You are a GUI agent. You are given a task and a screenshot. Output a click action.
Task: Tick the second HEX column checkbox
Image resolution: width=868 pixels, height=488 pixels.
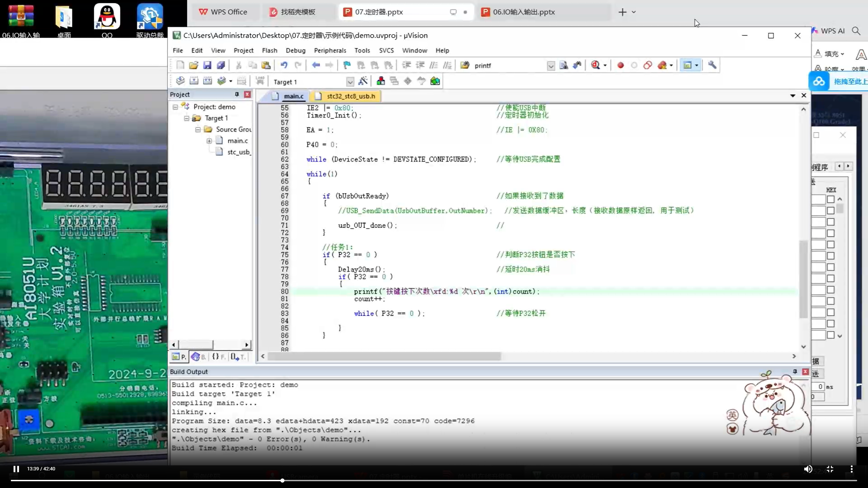click(x=830, y=211)
